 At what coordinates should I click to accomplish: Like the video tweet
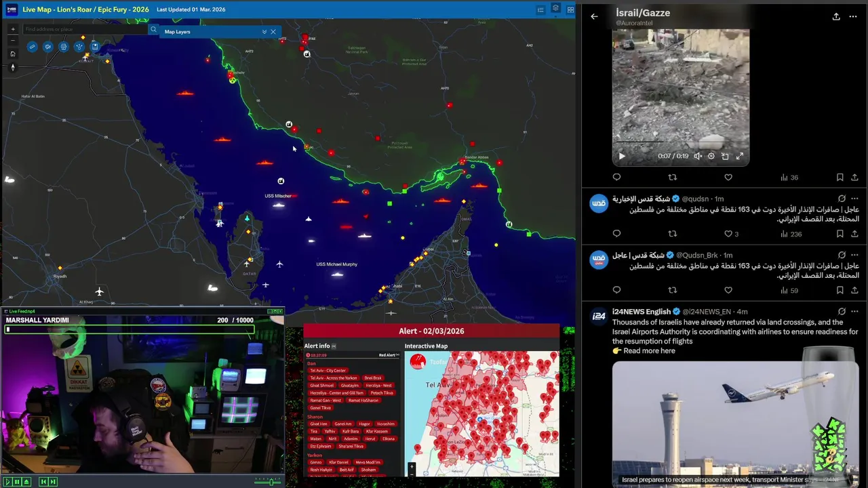click(x=728, y=177)
